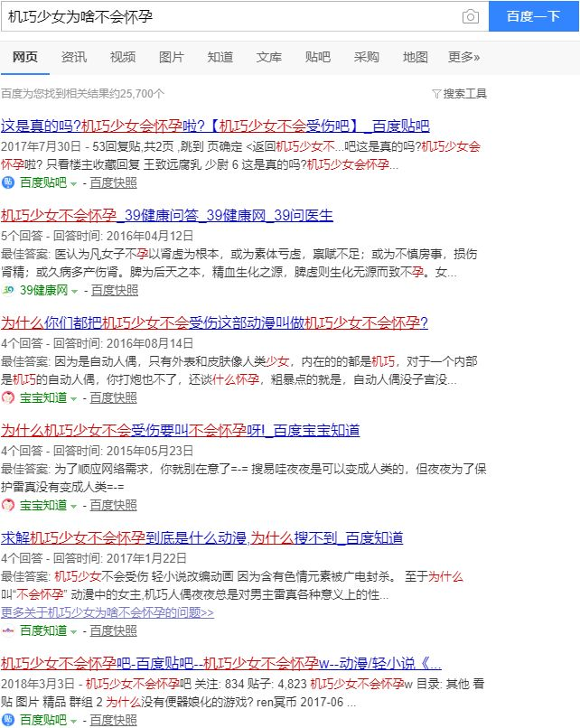Click the camera image-search icon
The width and height of the screenshot is (580, 728).
(471, 17)
